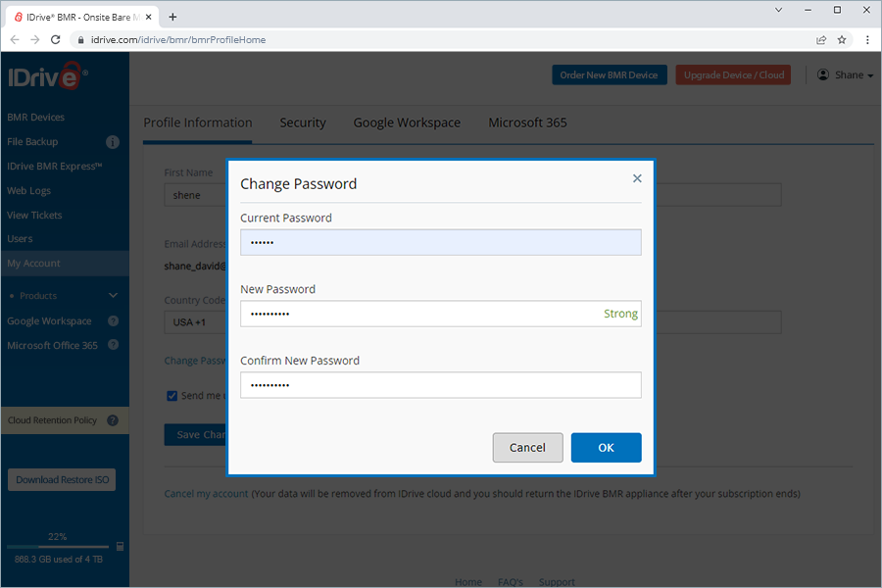
Task: Focus the Current Password field
Action: coord(440,242)
